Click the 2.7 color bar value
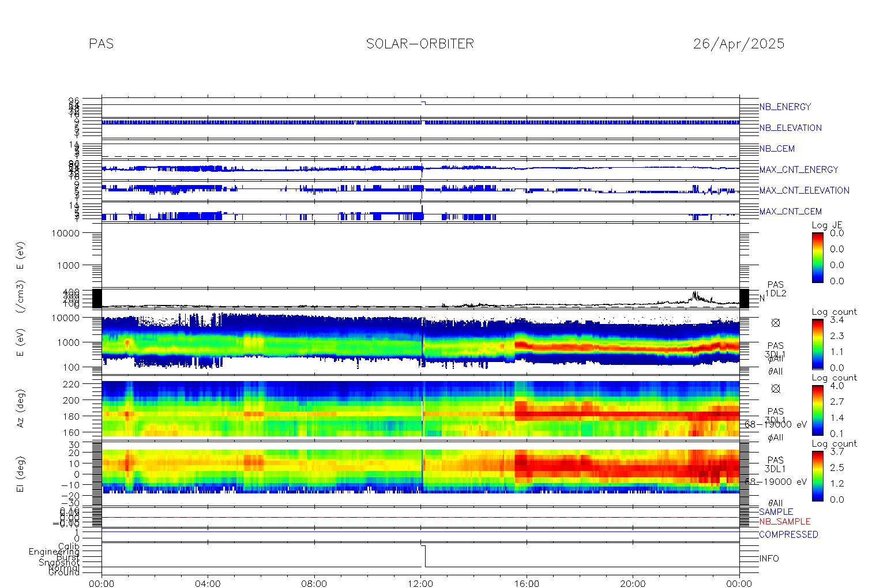This screenshot has height=588, width=872. (837, 401)
